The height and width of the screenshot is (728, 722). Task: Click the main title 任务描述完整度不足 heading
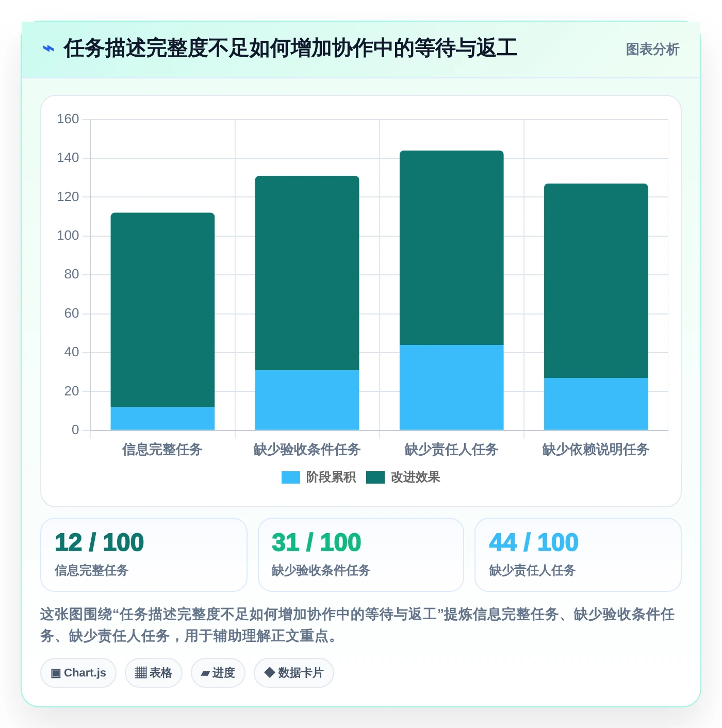(290, 48)
